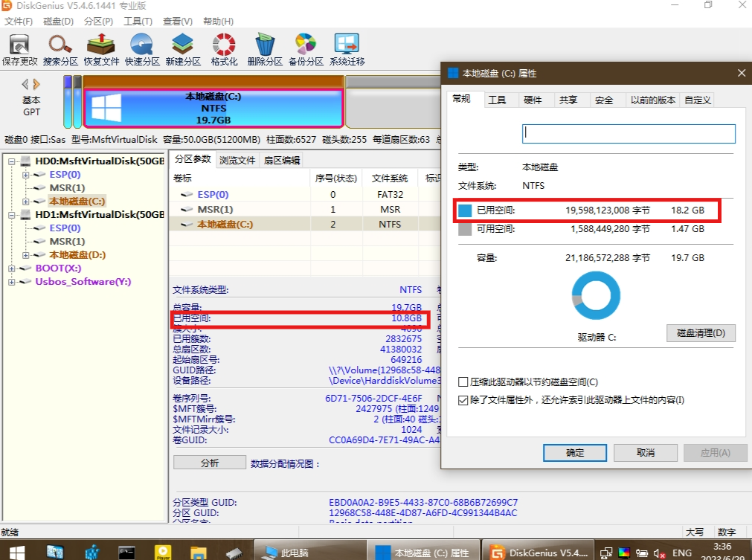The height and width of the screenshot is (560, 752).
Task: Open the 工具(T) menu
Action: tap(138, 22)
